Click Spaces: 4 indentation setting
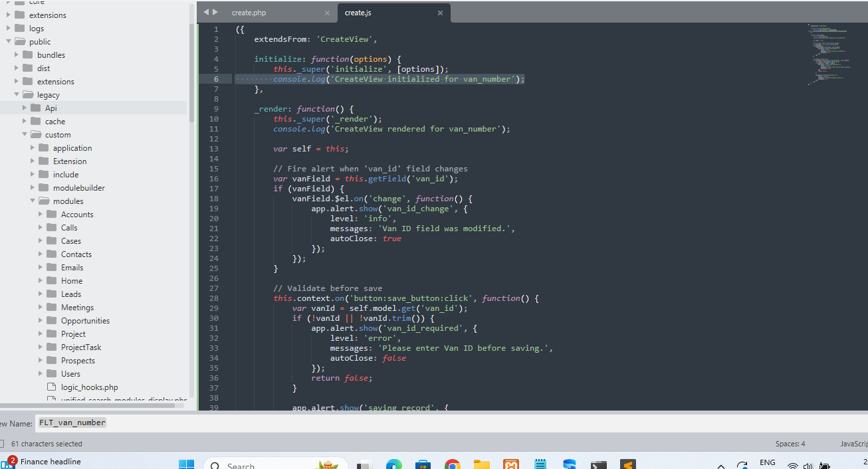This screenshot has height=469, width=868. point(790,444)
